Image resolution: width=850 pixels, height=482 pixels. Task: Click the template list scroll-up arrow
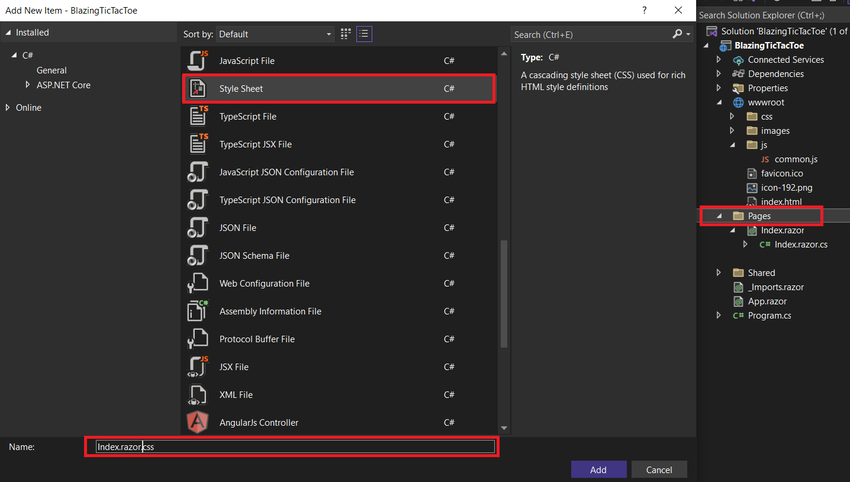click(x=504, y=54)
